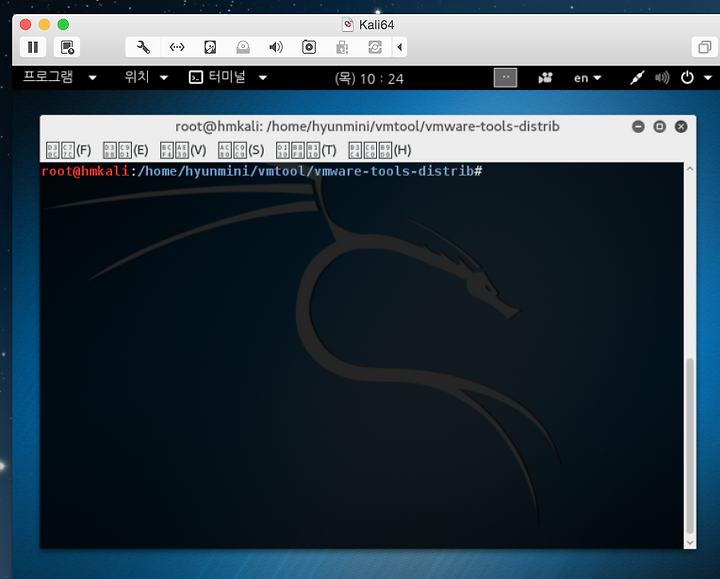This screenshot has height=579, width=720.
Task: Open the VM snapshot manager icon
Action: pyautogui.click(x=67, y=47)
